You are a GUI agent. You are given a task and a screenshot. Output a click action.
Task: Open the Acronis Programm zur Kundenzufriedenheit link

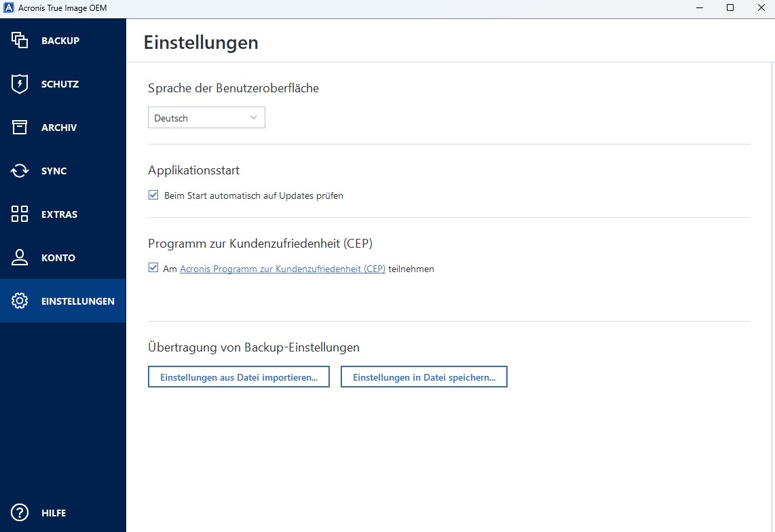point(282,269)
